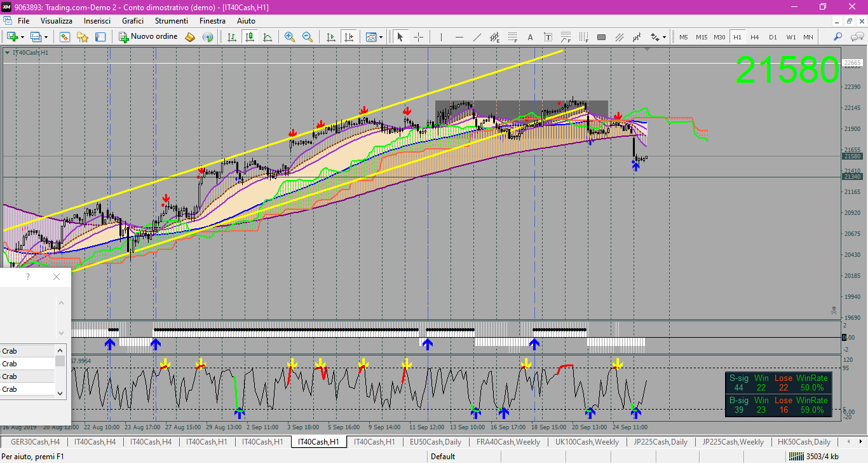Switch timeframe to M15
Image resolution: width=868 pixels, height=463 pixels.
(x=702, y=37)
